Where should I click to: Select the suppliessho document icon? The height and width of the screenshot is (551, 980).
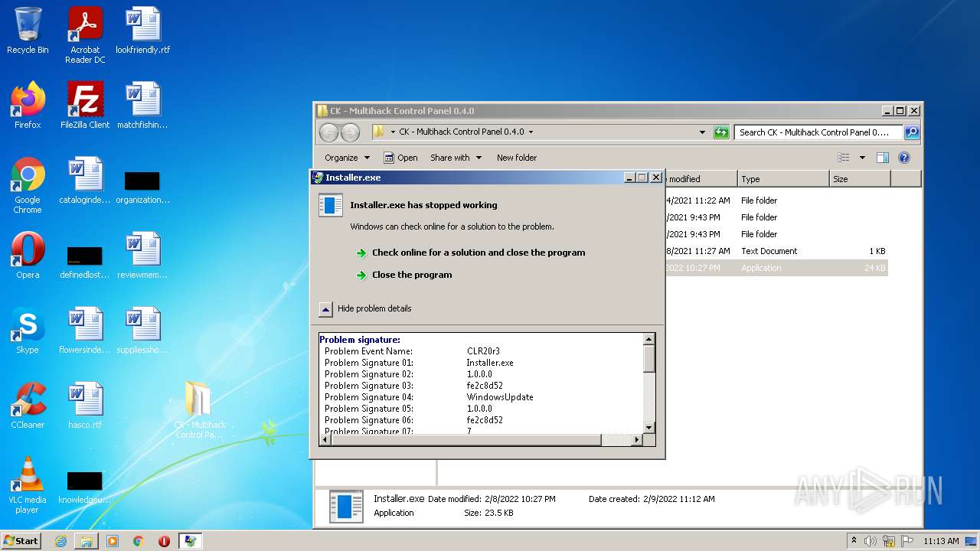pos(142,331)
